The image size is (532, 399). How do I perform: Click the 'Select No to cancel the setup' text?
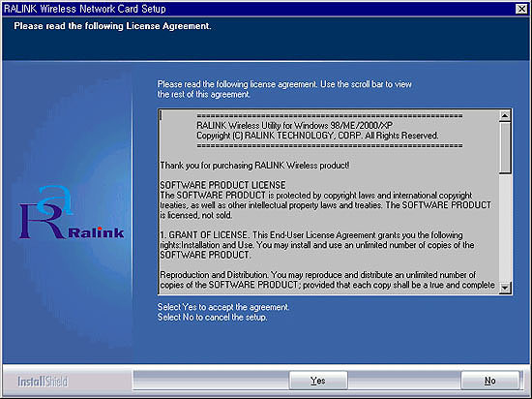coord(213,317)
